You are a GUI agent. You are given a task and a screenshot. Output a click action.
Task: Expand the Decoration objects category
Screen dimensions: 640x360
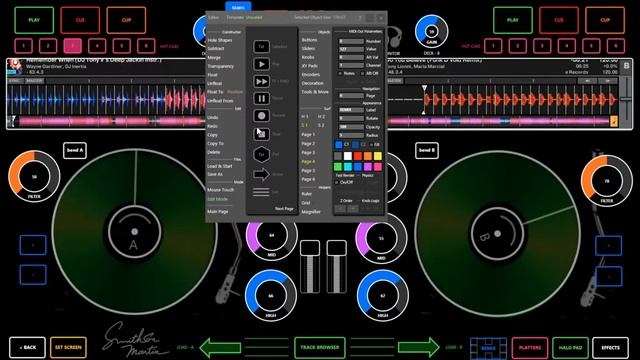click(312, 83)
